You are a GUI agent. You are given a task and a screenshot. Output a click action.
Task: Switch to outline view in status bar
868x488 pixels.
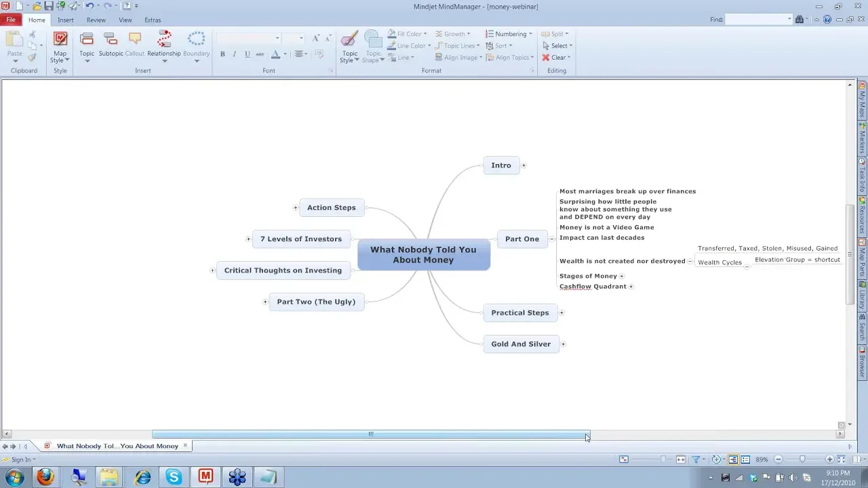point(745,460)
